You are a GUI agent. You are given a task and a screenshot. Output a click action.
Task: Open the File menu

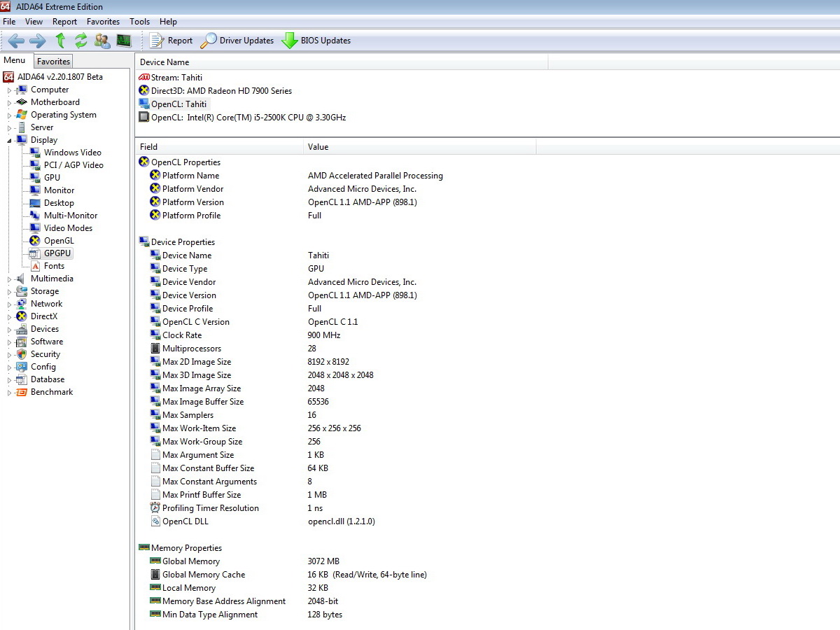(9, 22)
